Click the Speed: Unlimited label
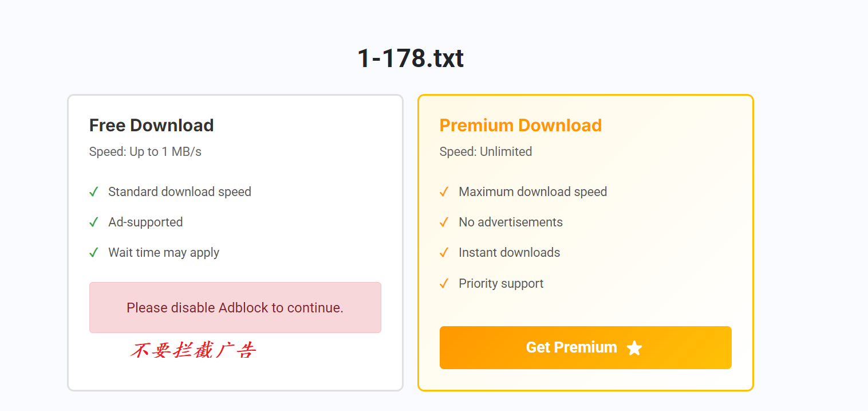This screenshot has height=411, width=868. click(x=486, y=151)
